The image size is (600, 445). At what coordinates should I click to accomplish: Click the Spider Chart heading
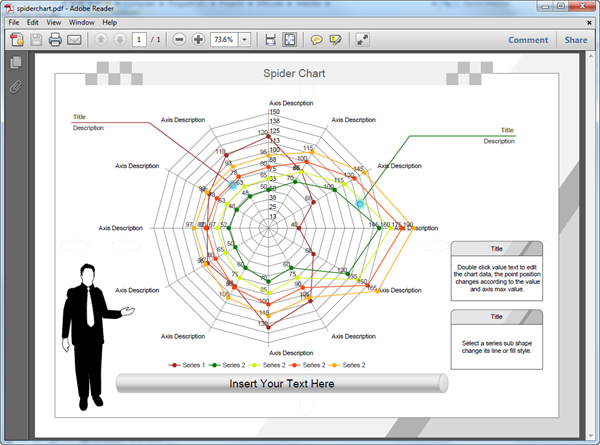point(294,73)
